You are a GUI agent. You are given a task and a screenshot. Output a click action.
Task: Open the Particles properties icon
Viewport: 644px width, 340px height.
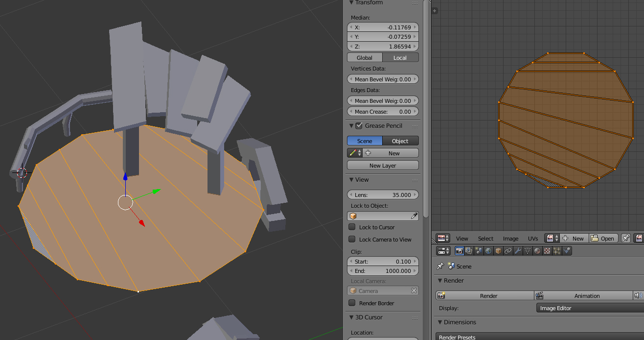pyautogui.click(x=557, y=251)
